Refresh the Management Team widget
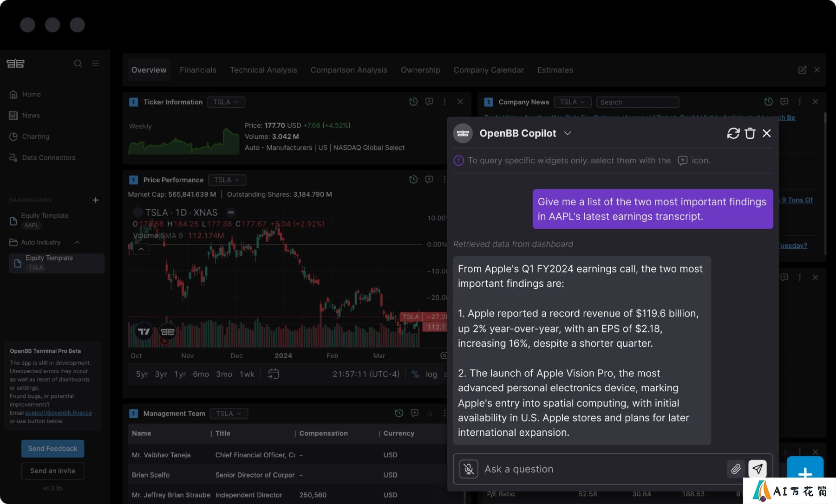836x504 pixels. click(398, 413)
